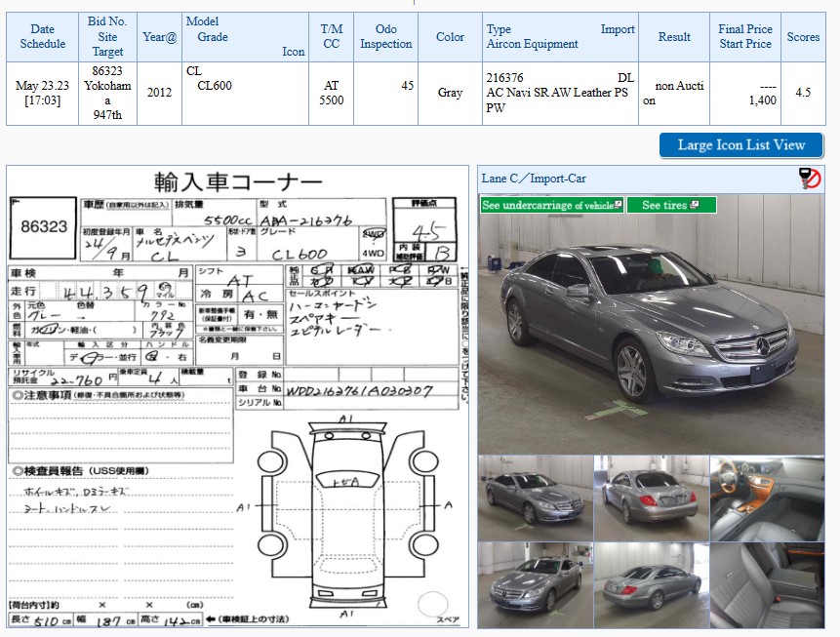The width and height of the screenshot is (840, 637).
Task: Click the Scores column header
Action: pos(803,37)
